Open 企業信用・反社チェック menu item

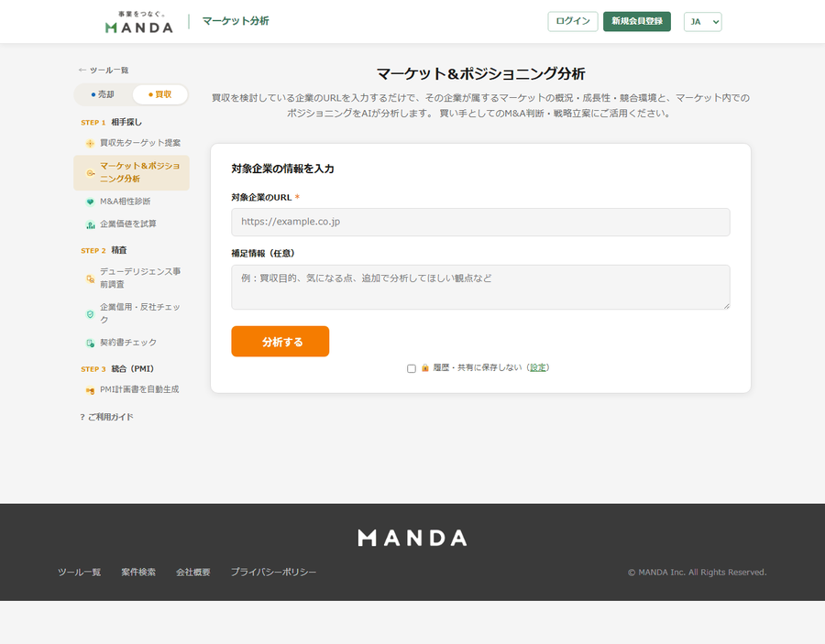[131, 312]
